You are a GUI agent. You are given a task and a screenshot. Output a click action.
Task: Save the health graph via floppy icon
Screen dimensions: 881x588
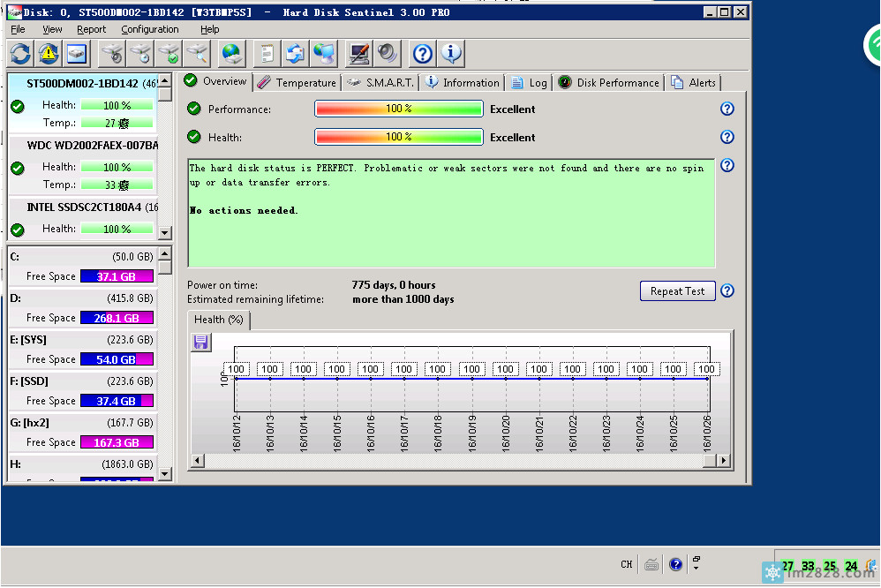pyautogui.click(x=200, y=343)
